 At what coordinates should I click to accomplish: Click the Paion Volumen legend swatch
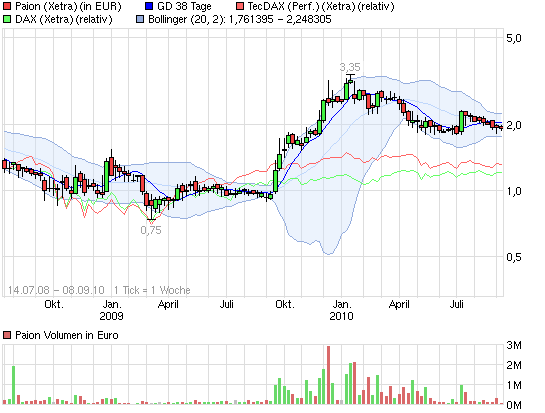[x=7, y=335]
